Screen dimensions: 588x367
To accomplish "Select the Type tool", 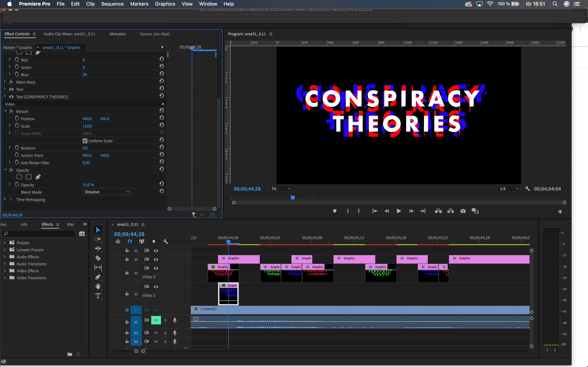I will click(x=98, y=296).
